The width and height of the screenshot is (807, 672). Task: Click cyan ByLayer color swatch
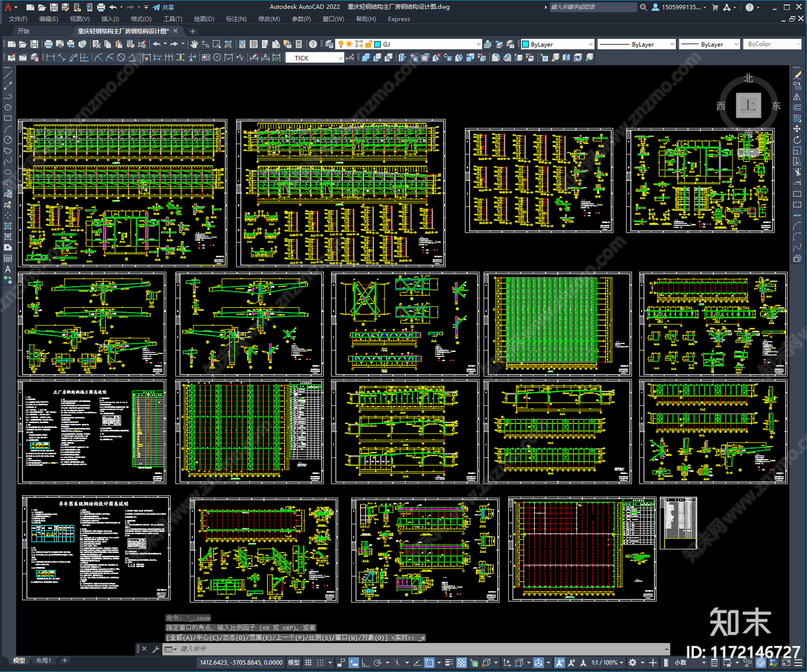525,44
